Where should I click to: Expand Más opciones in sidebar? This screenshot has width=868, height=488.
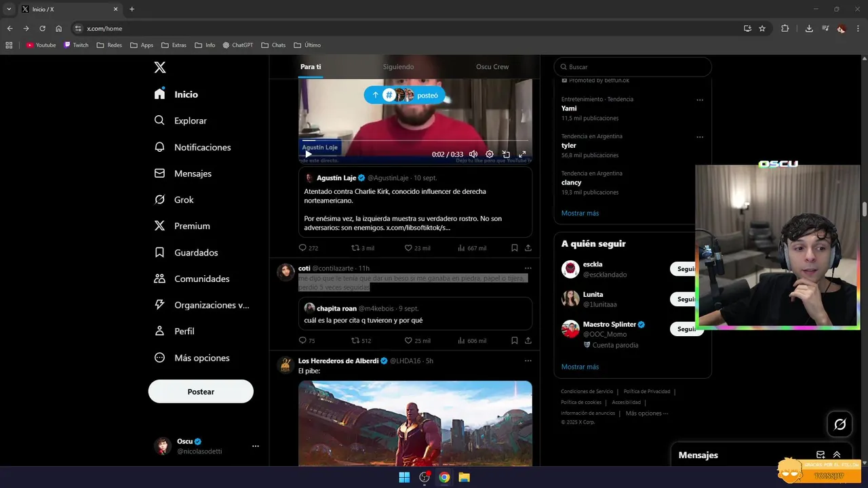click(x=192, y=358)
